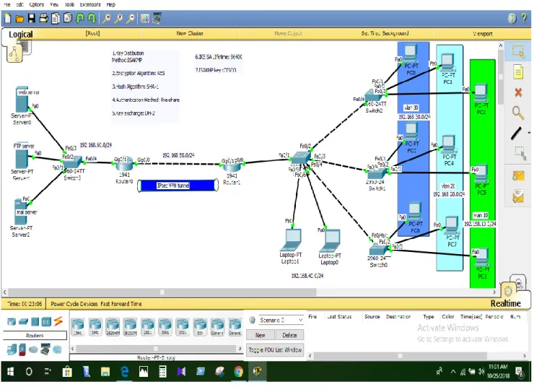Pick the red X Delete tool
The image size is (534, 392).
pos(518,92)
